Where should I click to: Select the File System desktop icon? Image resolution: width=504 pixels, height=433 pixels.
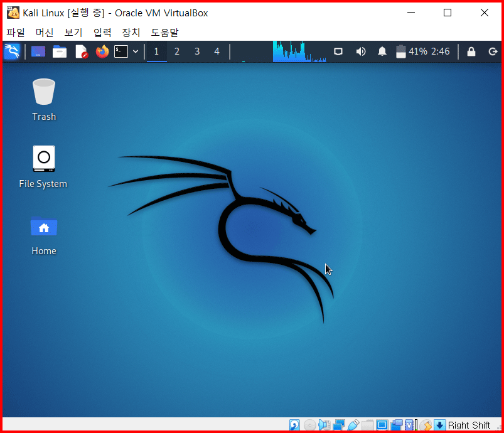coord(43,167)
